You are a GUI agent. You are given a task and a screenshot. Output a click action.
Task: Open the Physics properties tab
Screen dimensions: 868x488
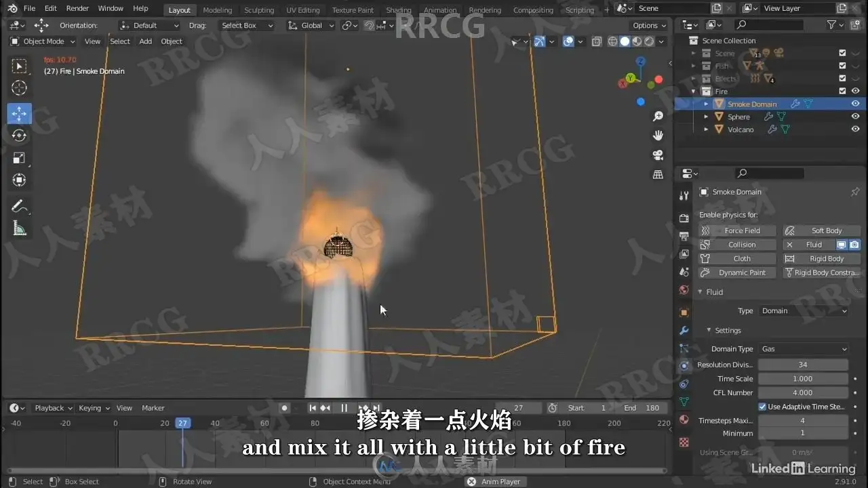coord(684,365)
